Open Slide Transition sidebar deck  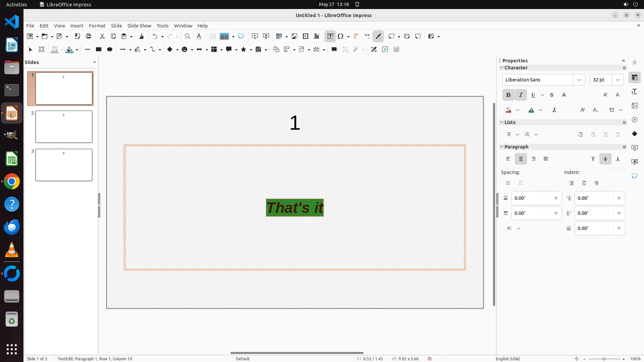(634, 147)
